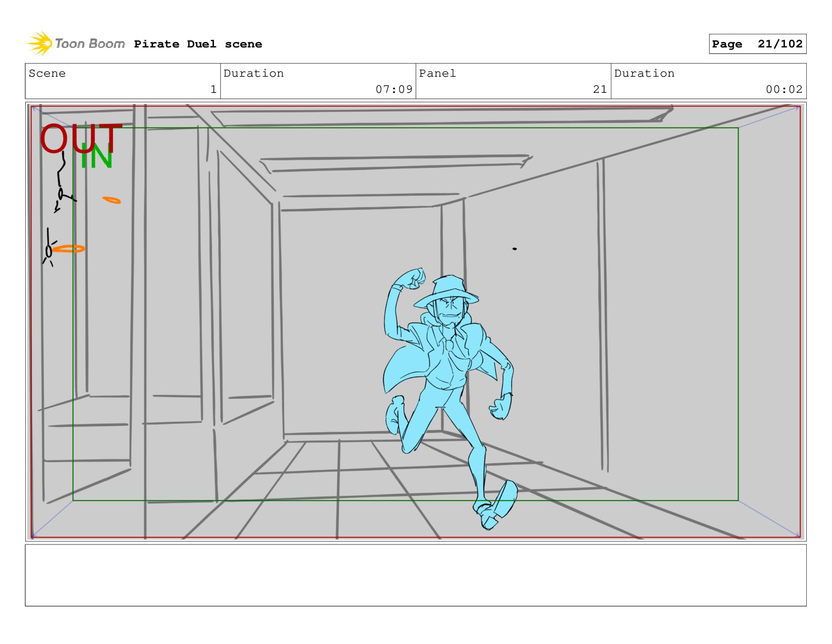
Task: Click the 'Page 21/102' box
Action: click(x=757, y=44)
